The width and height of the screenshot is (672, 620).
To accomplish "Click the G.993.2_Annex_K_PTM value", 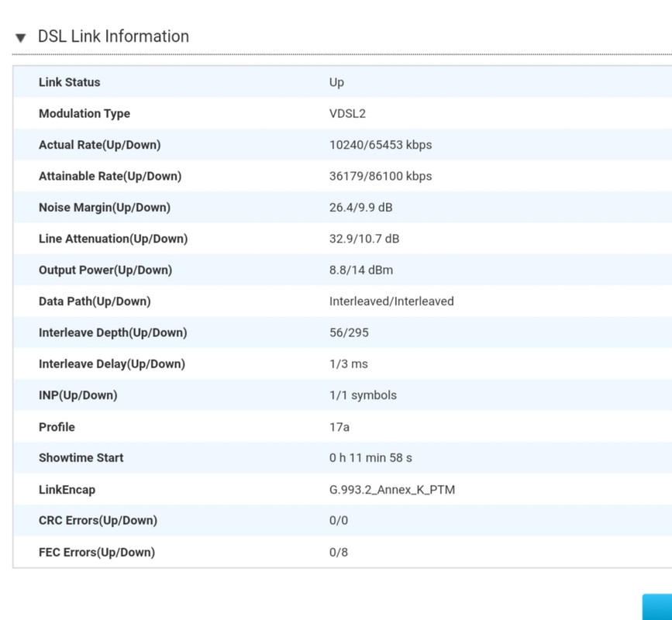I will [391, 489].
